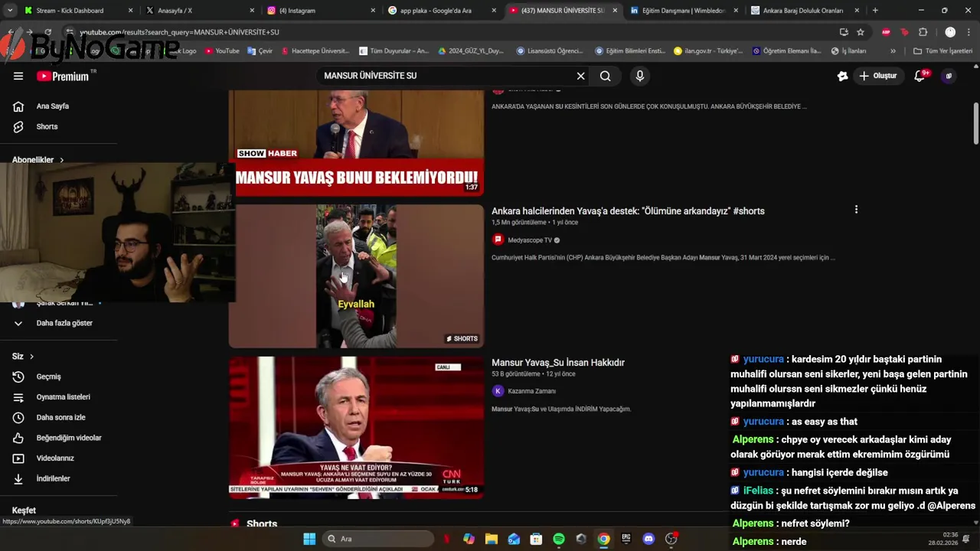Open the Eyvallah shorts video thumbnail

pyautogui.click(x=356, y=276)
